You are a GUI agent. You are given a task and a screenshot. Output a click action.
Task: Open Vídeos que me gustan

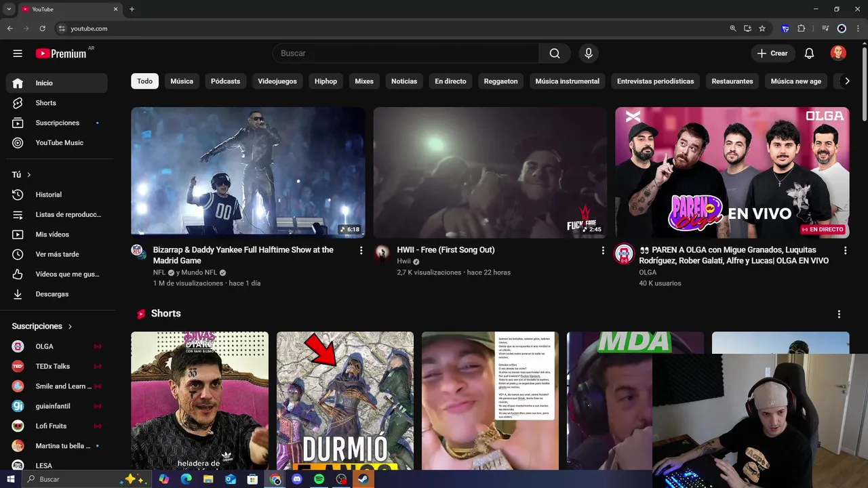[x=57, y=274]
